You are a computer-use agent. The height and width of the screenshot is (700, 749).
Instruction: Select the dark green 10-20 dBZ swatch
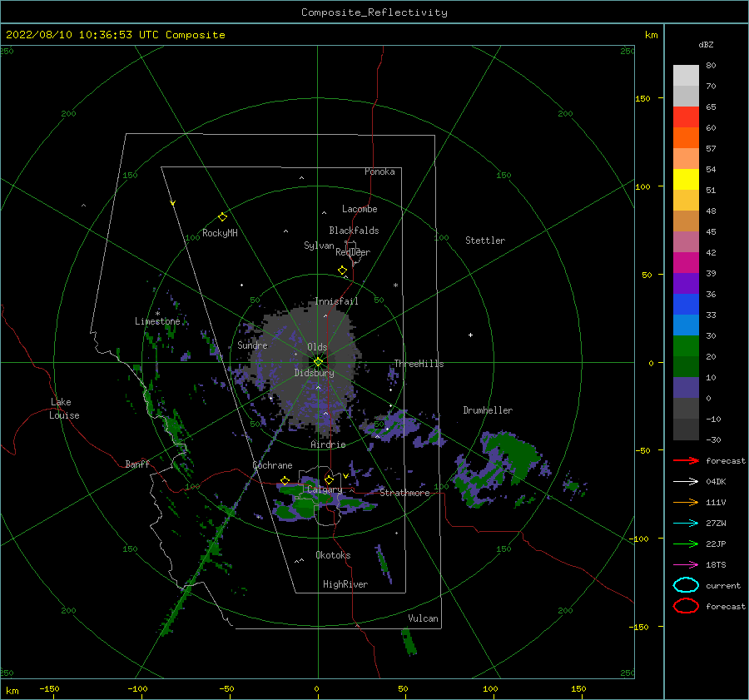click(x=686, y=366)
